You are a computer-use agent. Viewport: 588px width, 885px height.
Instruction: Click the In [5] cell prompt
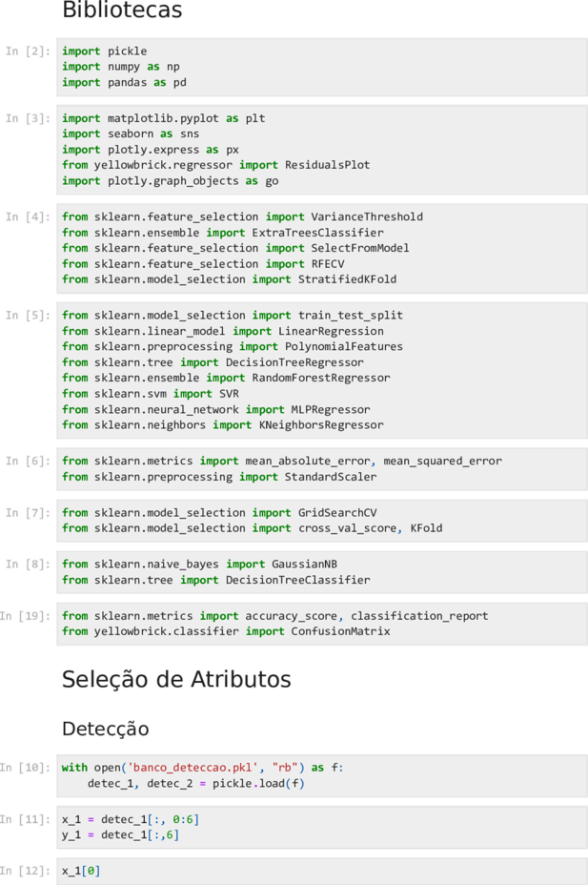(28, 315)
